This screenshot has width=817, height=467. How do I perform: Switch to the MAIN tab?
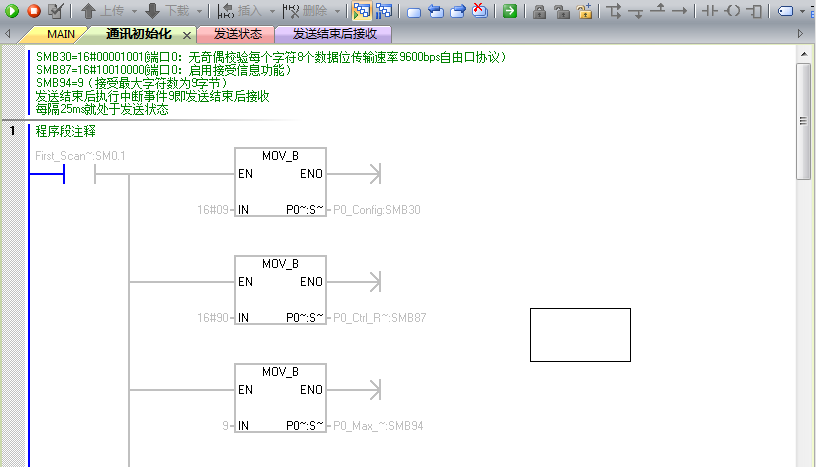(60, 34)
